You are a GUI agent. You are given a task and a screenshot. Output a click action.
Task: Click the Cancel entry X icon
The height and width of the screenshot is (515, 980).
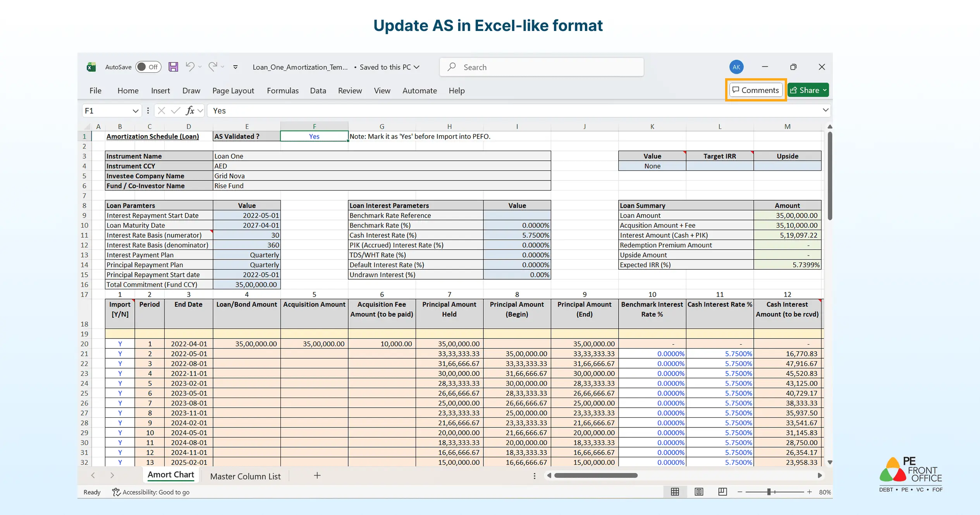(162, 111)
